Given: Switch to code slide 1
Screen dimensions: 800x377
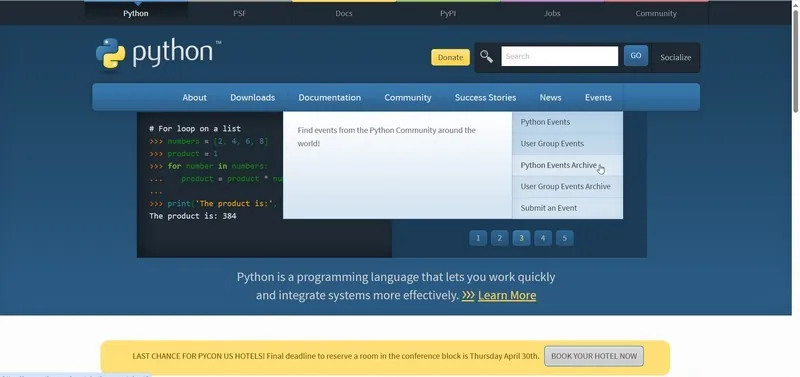Looking at the screenshot, I should point(478,238).
